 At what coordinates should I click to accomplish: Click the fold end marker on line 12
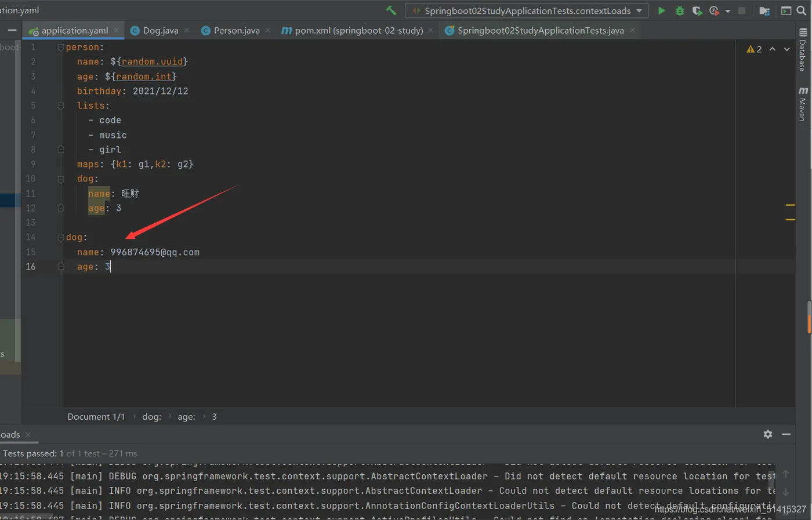pyautogui.click(x=60, y=208)
